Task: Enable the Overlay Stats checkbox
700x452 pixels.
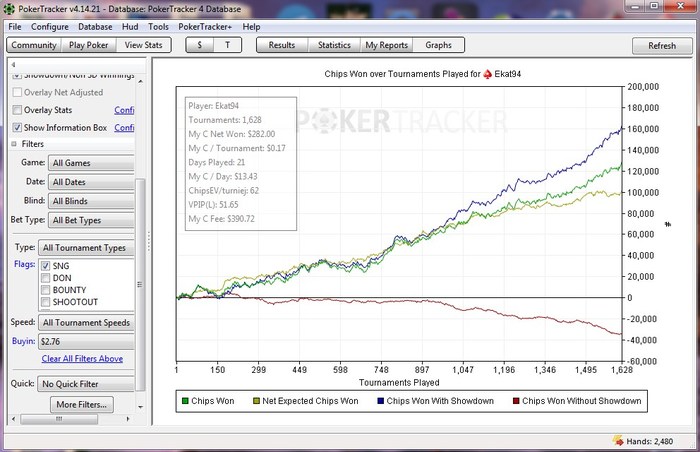Action: pyautogui.click(x=17, y=110)
